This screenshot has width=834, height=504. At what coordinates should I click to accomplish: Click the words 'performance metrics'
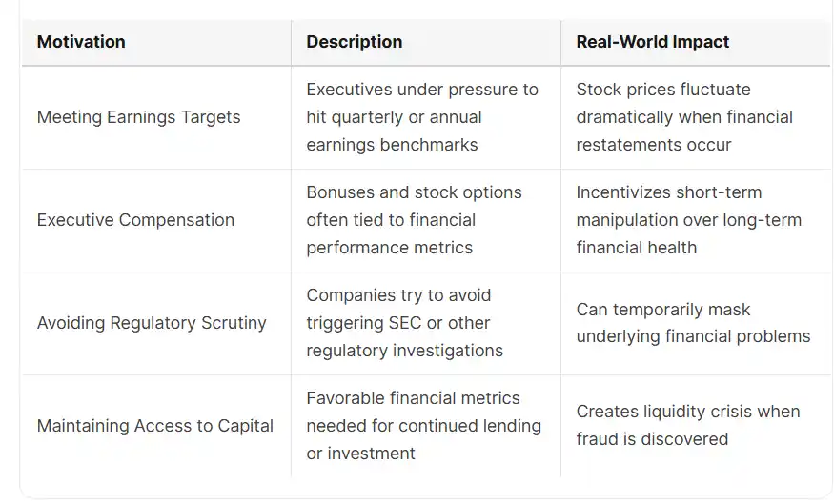click(389, 248)
